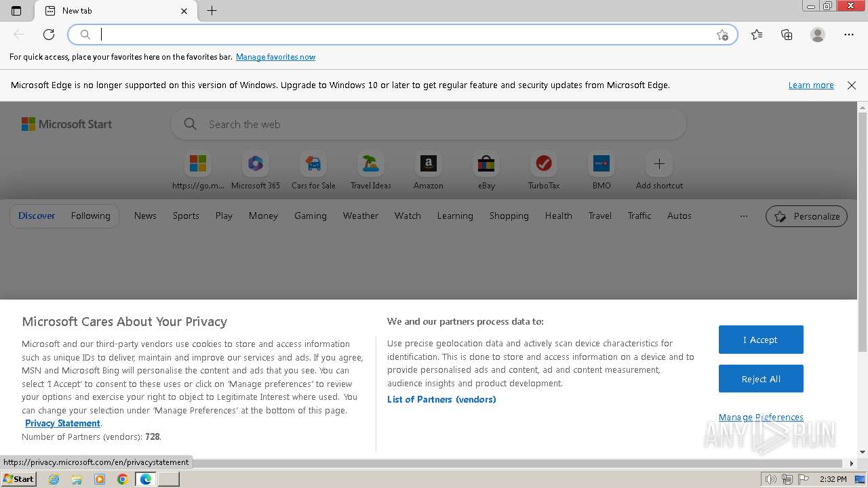Add this page to favorites star

tap(722, 35)
